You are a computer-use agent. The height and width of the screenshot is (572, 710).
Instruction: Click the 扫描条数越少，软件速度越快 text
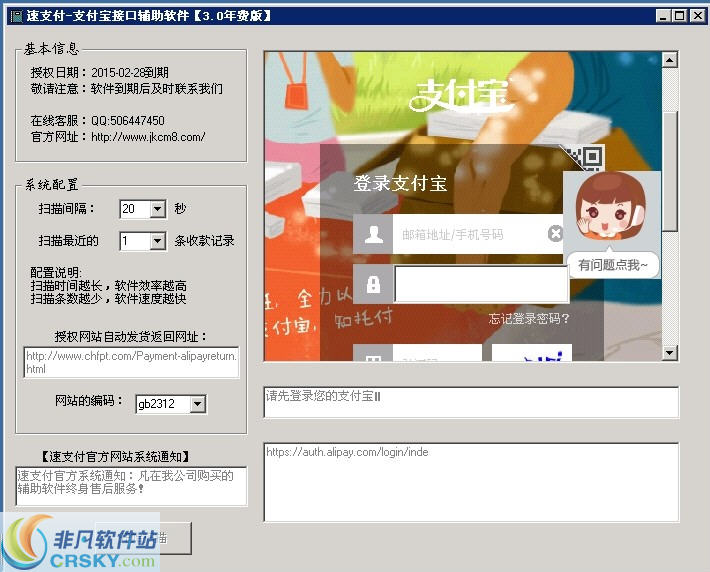click(x=108, y=298)
